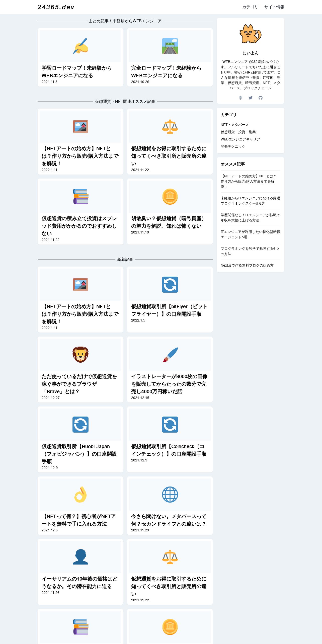
Task: Open the カテゴリ header menu
Action: click(x=250, y=7)
